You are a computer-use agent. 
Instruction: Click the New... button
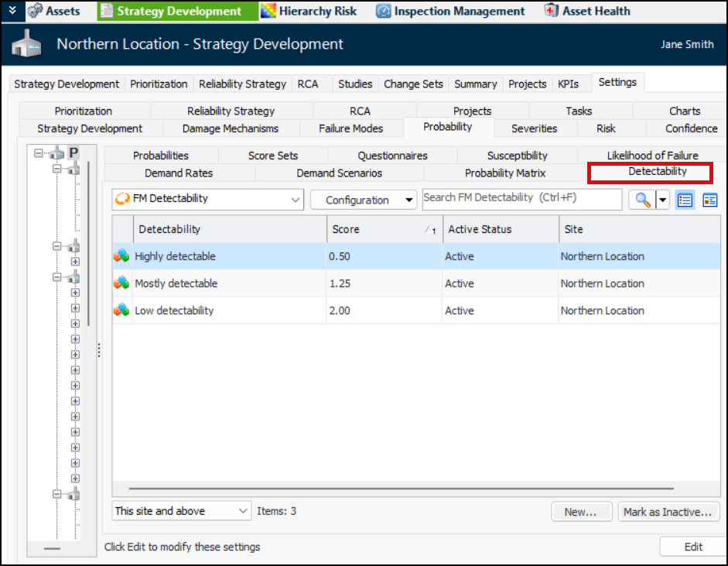[x=580, y=512]
